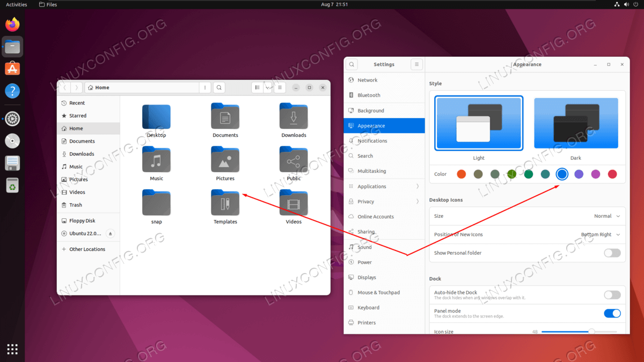Open Videos in Files sidebar
Viewport: 644px width, 362px height.
[x=88, y=192]
